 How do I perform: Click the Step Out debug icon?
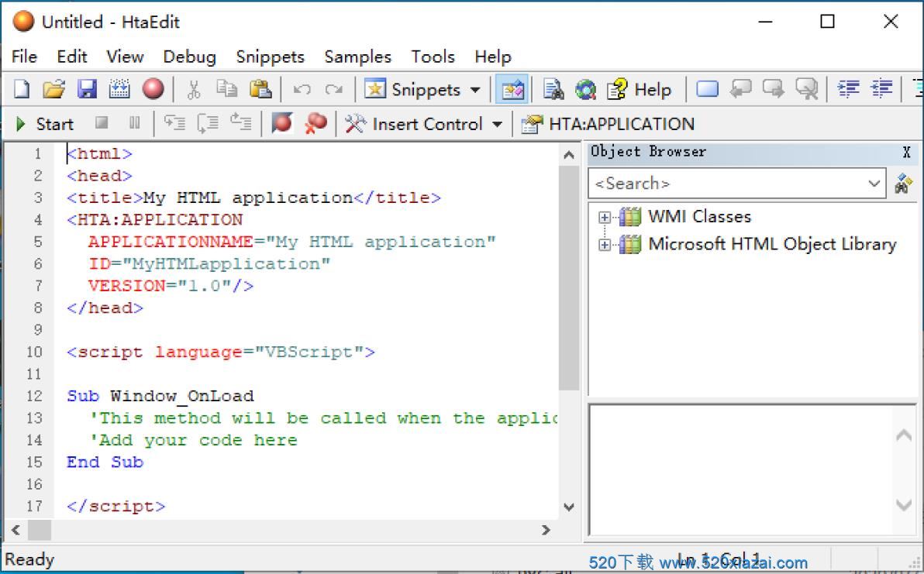(241, 123)
